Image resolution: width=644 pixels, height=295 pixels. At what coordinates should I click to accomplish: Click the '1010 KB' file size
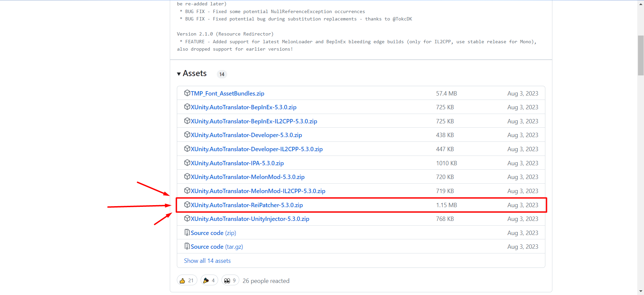click(x=446, y=163)
